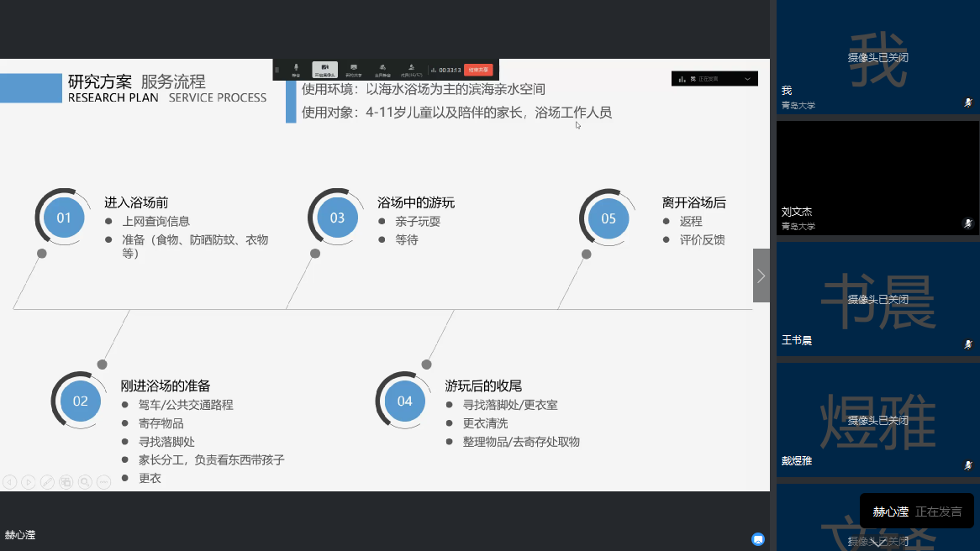The height and width of the screenshot is (551, 980).
Task: Select the 戴煜雅 participant tile
Action: 877,419
